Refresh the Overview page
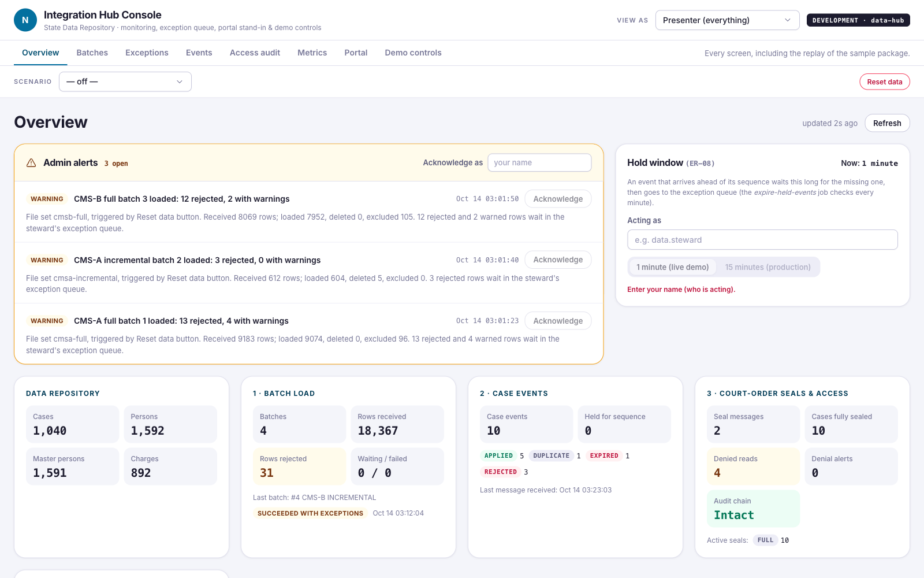This screenshot has height=578, width=924. point(887,123)
